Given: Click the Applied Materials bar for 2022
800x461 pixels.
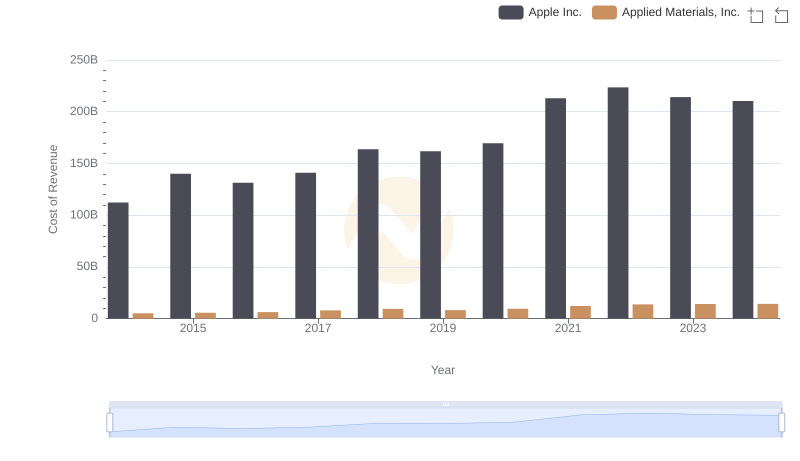Looking at the screenshot, I should click(x=643, y=312).
